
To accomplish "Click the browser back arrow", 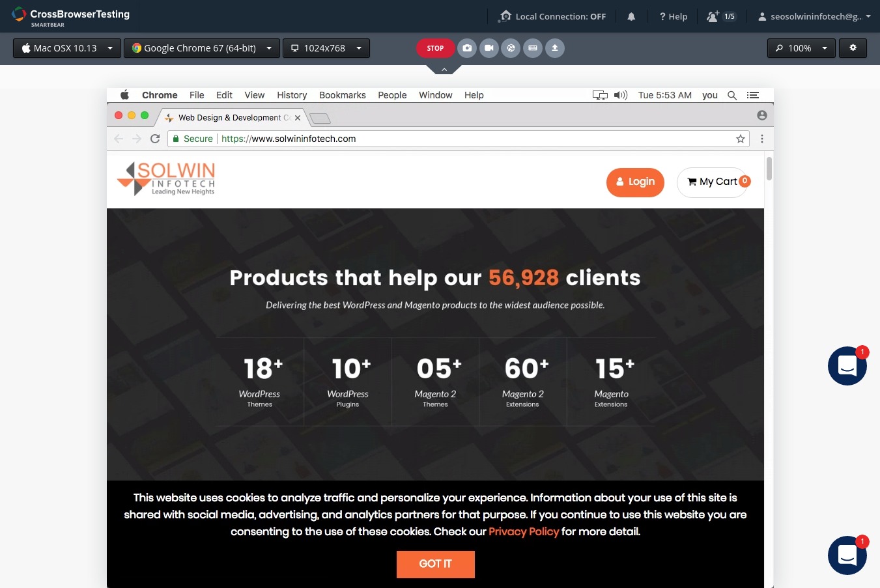I will tap(119, 139).
